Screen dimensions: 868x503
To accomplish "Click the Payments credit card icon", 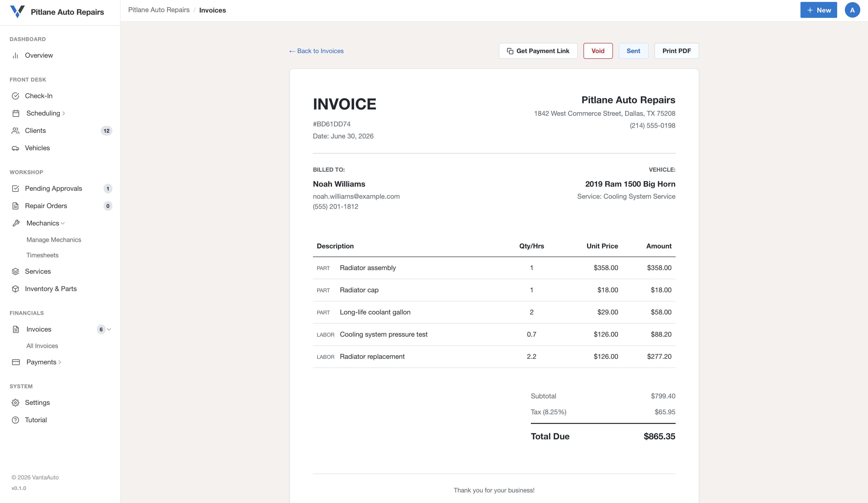I will [16, 362].
